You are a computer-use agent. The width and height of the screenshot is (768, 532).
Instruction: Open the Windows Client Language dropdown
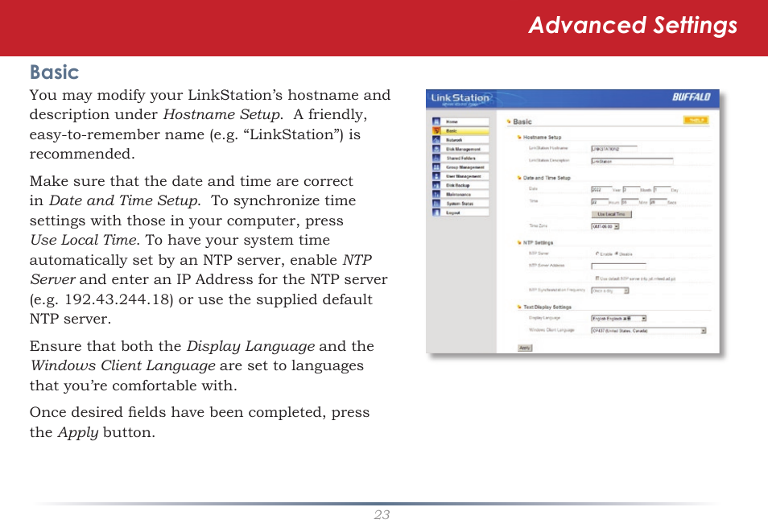coord(649,331)
